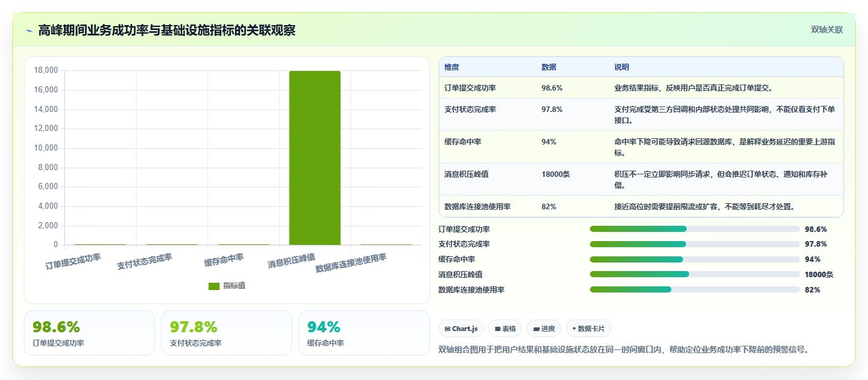Select the Chart.js tag chip
The width and height of the screenshot is (868, 380).
[x=461, y=329]
